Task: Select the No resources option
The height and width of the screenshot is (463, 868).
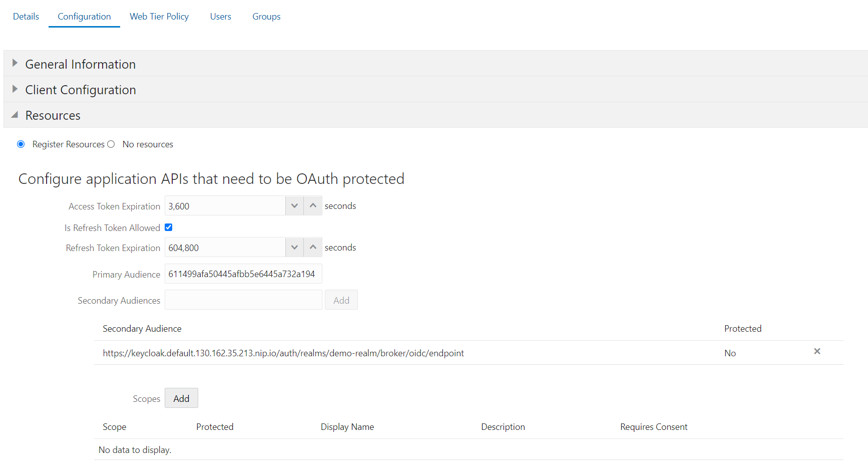Action: [111, 144]
